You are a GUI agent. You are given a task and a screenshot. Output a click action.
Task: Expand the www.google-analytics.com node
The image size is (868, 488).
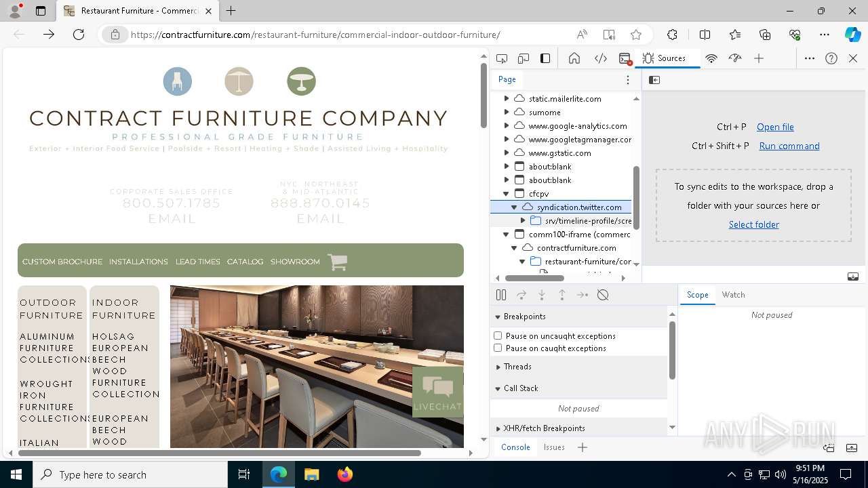pyautogui.click(x=507, y=126)
